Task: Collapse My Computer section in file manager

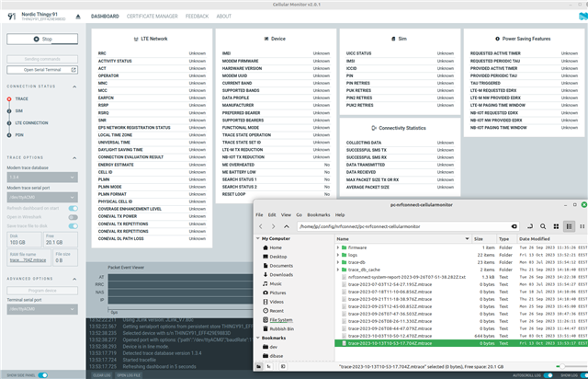Action: 258,238
